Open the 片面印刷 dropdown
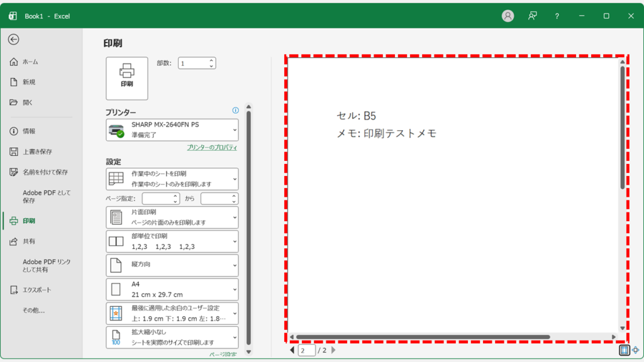 pos(172,217)
